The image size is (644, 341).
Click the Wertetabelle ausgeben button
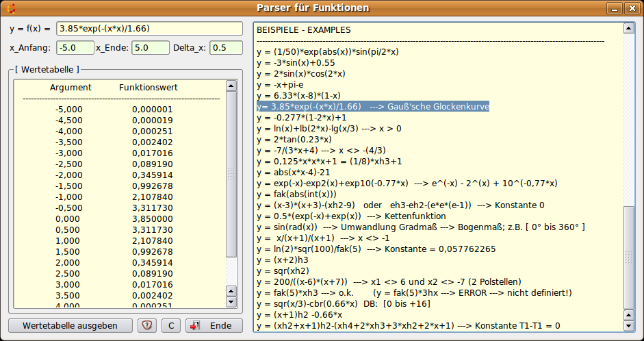tap(69, 326)
